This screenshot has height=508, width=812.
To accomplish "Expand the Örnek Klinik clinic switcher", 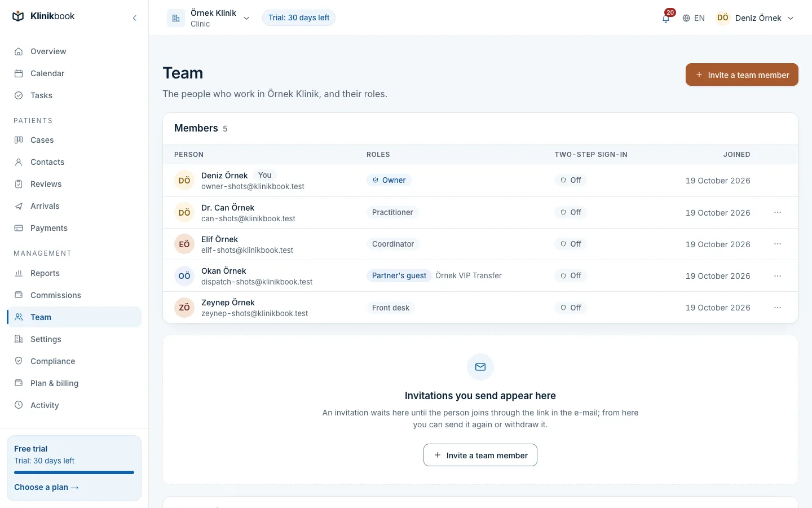I will pos(209,18).
